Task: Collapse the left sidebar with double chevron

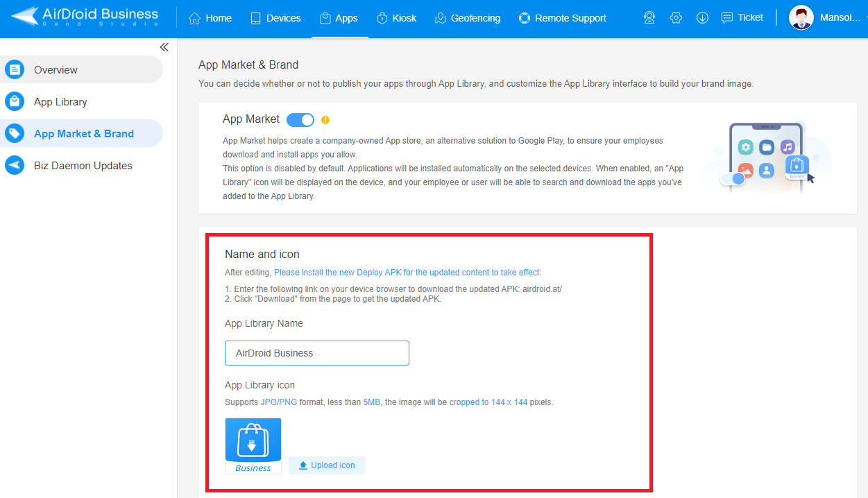Action: pyautogui.click(x=164, y=47)
